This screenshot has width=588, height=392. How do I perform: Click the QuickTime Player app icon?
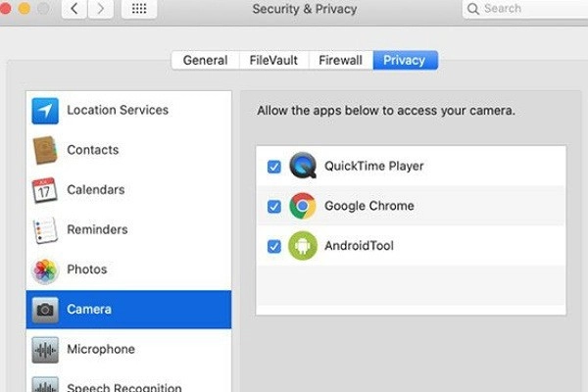[303, 167]
